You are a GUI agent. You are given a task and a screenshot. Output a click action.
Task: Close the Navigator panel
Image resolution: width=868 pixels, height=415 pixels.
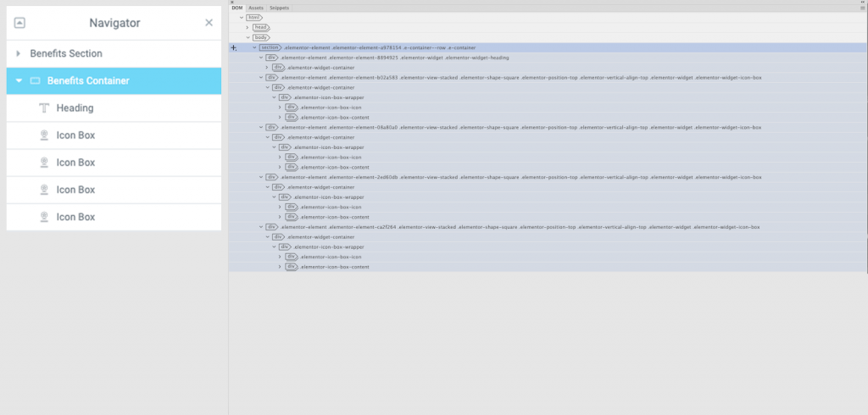point(209,23)
